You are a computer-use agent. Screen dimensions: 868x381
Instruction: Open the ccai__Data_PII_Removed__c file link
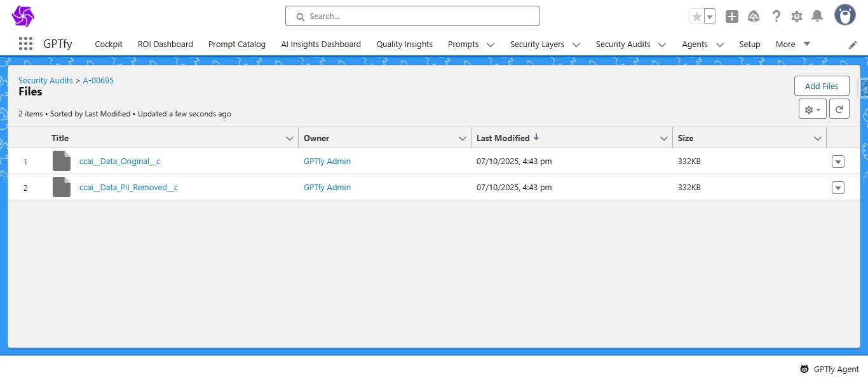tap(128, 188)
